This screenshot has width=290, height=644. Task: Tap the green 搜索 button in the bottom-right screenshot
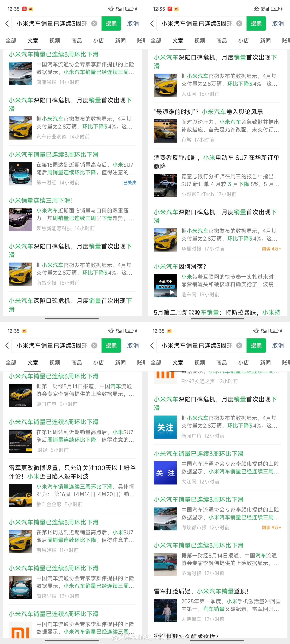[256, 345]
